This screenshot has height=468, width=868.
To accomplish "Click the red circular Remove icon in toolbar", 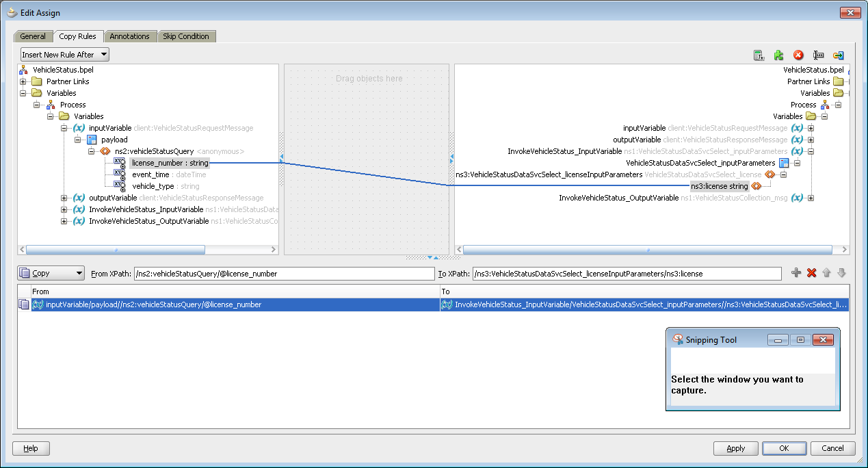I will (x=798, y=55).
